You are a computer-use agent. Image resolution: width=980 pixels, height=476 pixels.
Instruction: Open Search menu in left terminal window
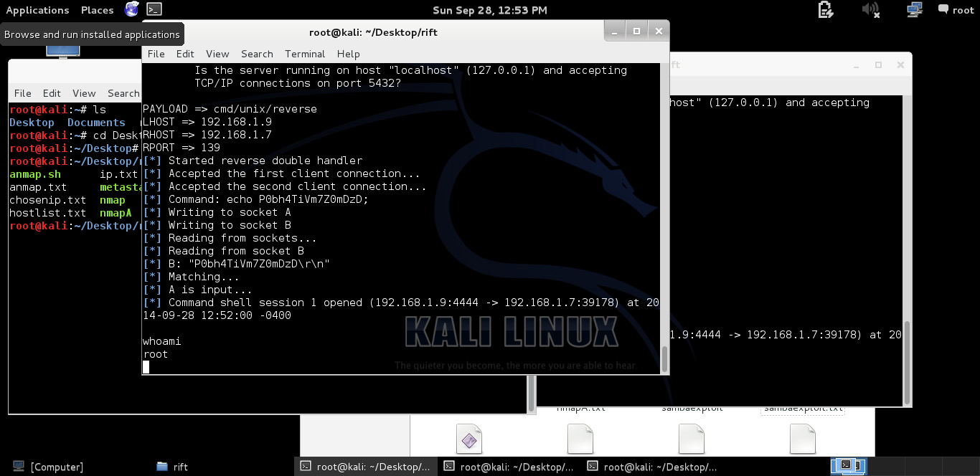123,93
